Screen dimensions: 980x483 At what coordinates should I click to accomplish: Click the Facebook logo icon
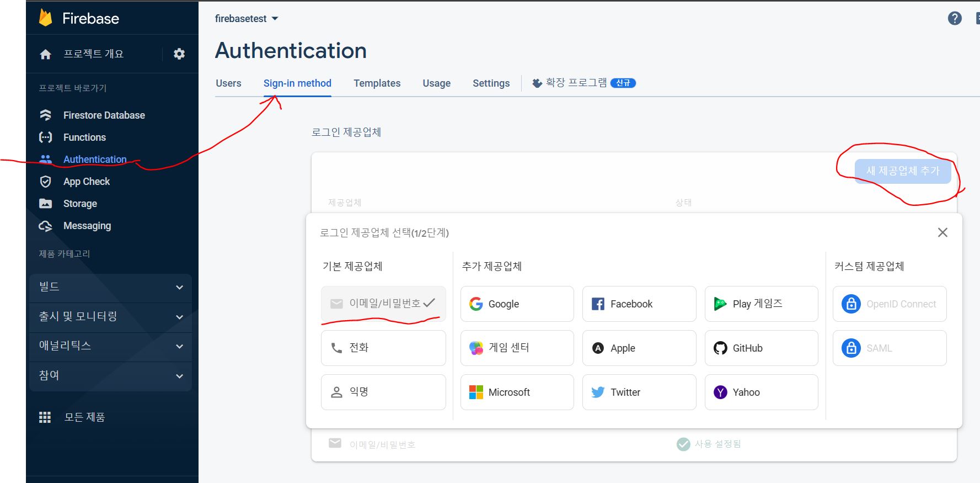598,304
